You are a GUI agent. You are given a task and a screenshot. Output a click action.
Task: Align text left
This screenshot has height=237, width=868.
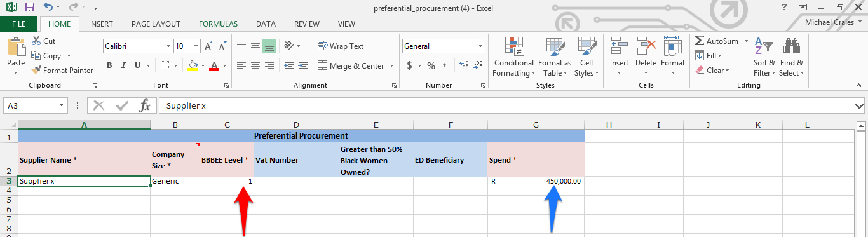pos(241,65)
